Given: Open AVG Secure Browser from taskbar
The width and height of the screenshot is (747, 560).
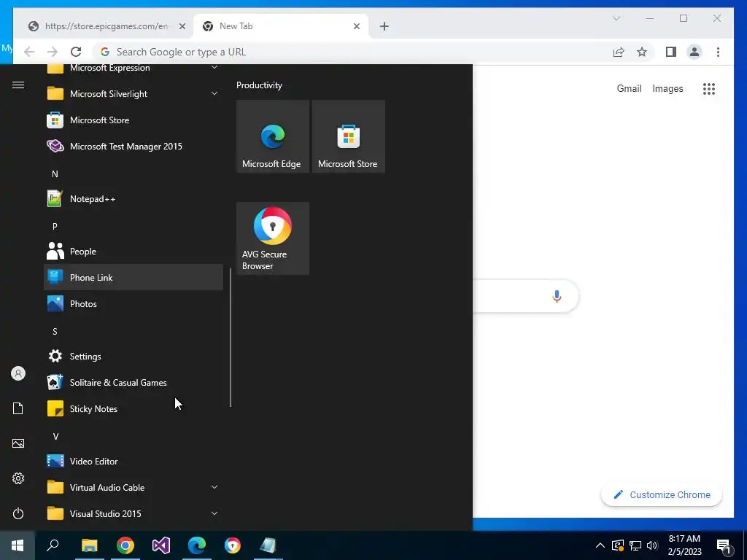Looking at the screenshot, I should point(233,545).
